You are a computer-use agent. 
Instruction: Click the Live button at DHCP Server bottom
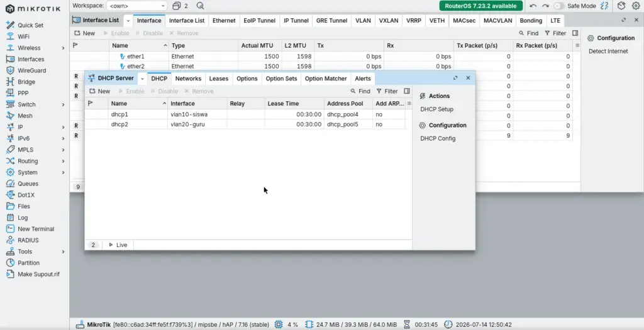pos(118,245)
